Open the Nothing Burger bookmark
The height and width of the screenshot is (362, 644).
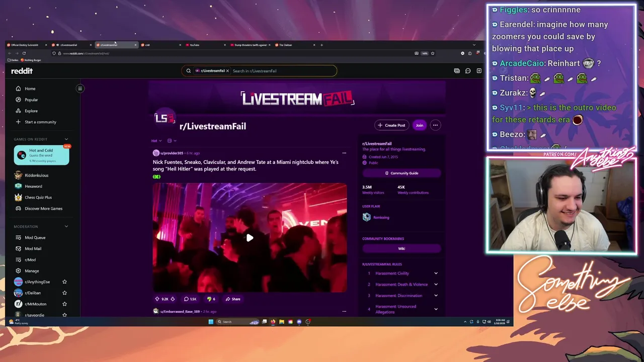click(x=31, y=60)
